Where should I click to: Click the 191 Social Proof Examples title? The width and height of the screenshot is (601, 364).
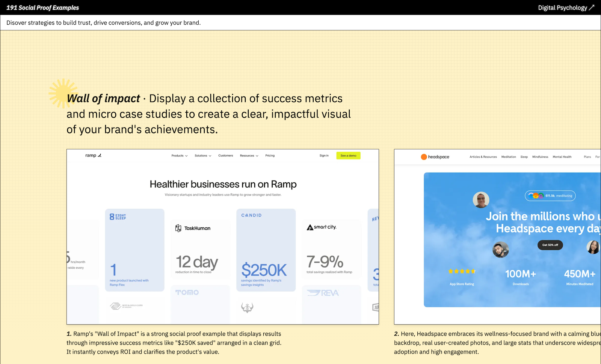[42, 8]
